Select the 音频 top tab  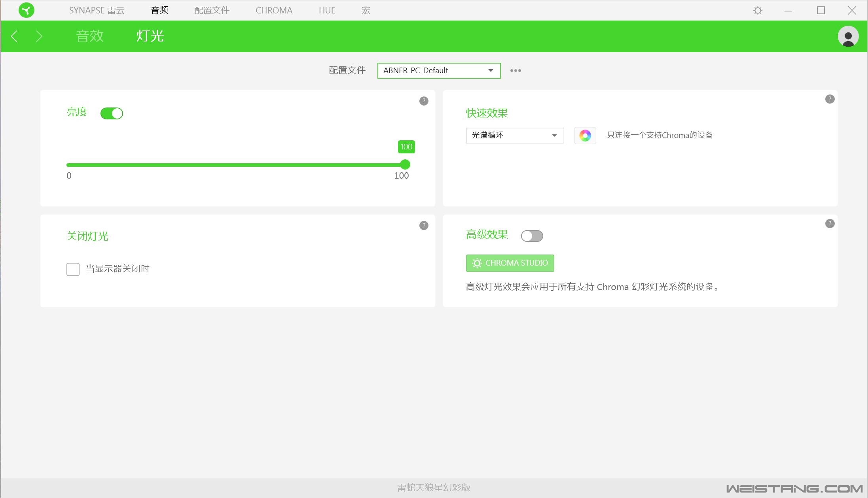160,10
